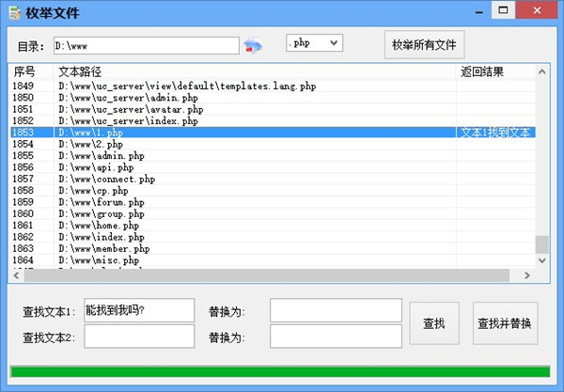Image resolution: width=564 pixels, height=392 pixels.
Task: Click the horizontal scroll right arrow
Action: [x=527, y=275]
